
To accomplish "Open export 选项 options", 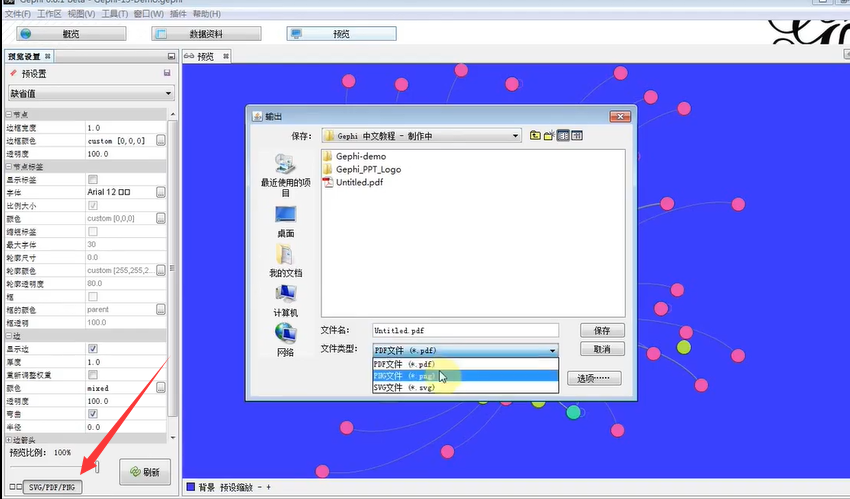I will click(x=594, y=378).
